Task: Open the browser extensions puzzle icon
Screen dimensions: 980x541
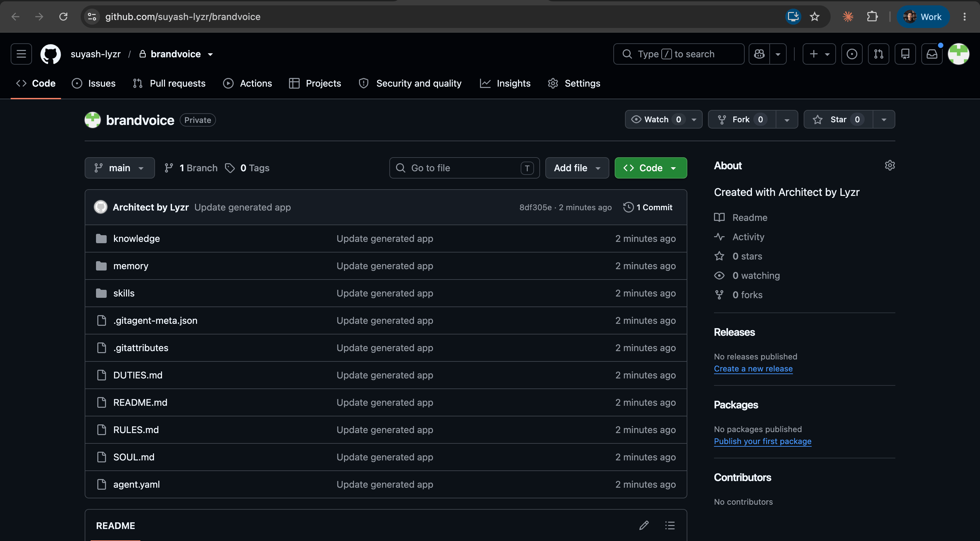Action: [872, 16]
